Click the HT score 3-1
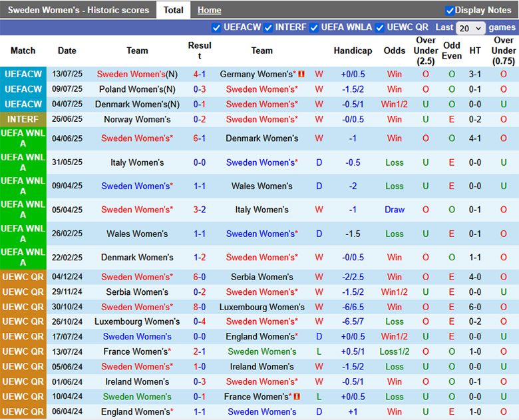The width and height of the screenshot is (519, 420). (x=474, y=74)
